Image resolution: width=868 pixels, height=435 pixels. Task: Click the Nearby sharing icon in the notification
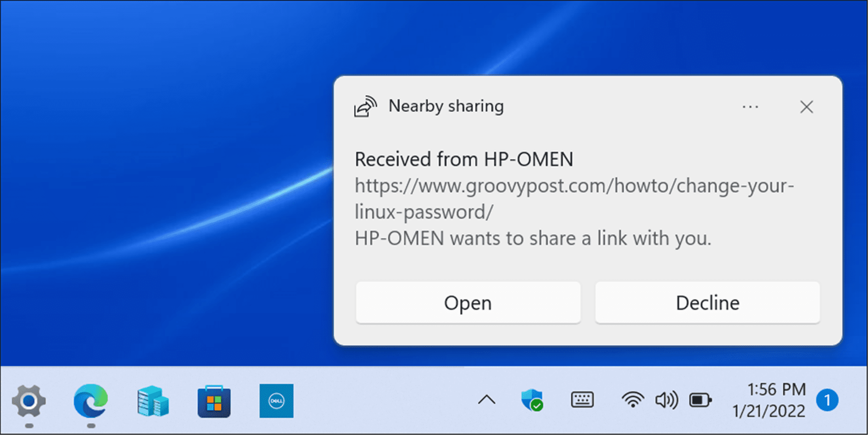pos(365,106)
